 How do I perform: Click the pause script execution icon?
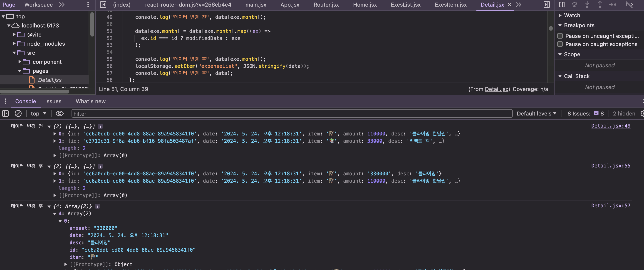562,5
